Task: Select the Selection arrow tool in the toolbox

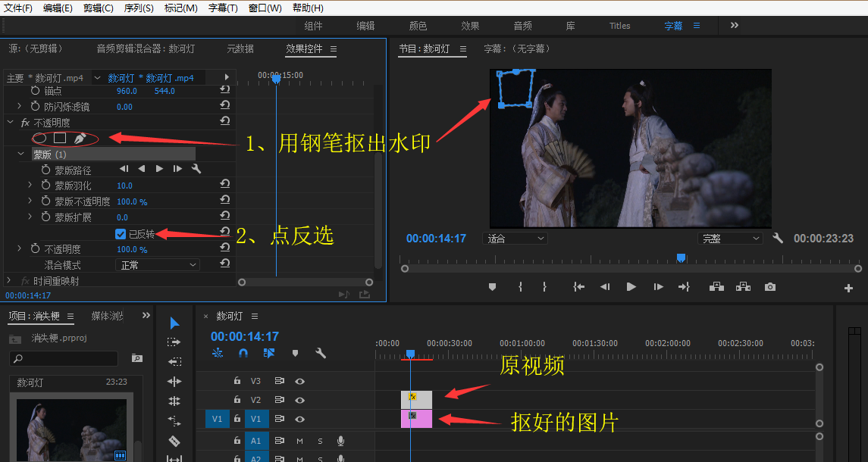Action: tap(174, 323)
